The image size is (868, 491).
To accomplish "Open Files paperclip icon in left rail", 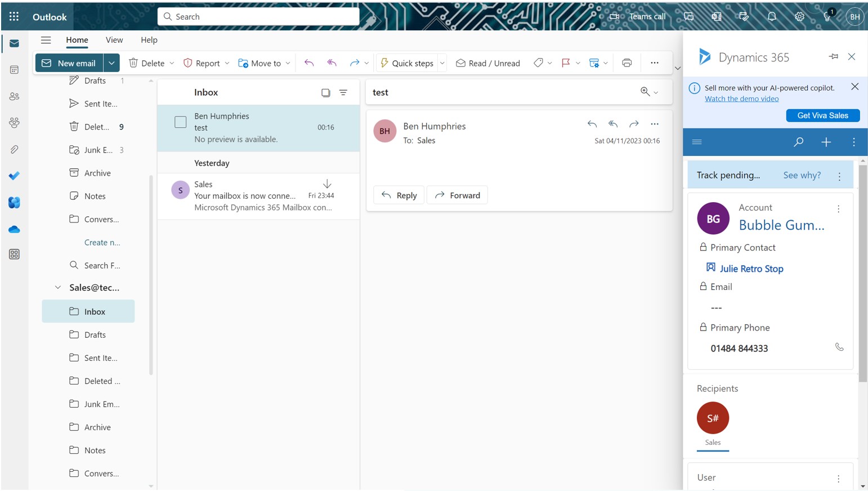I will pyautogui.click(x=14, y=149).
